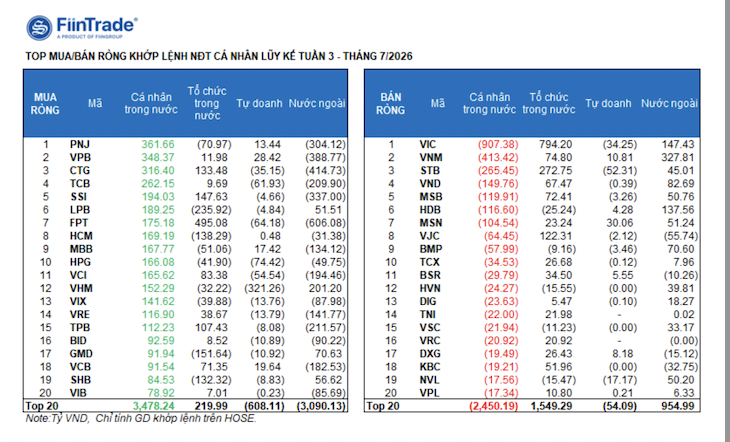This screenshot has height=442, width=730.
Task: Select the Tổ chức trong nước header in sell table
Action: 549,103
